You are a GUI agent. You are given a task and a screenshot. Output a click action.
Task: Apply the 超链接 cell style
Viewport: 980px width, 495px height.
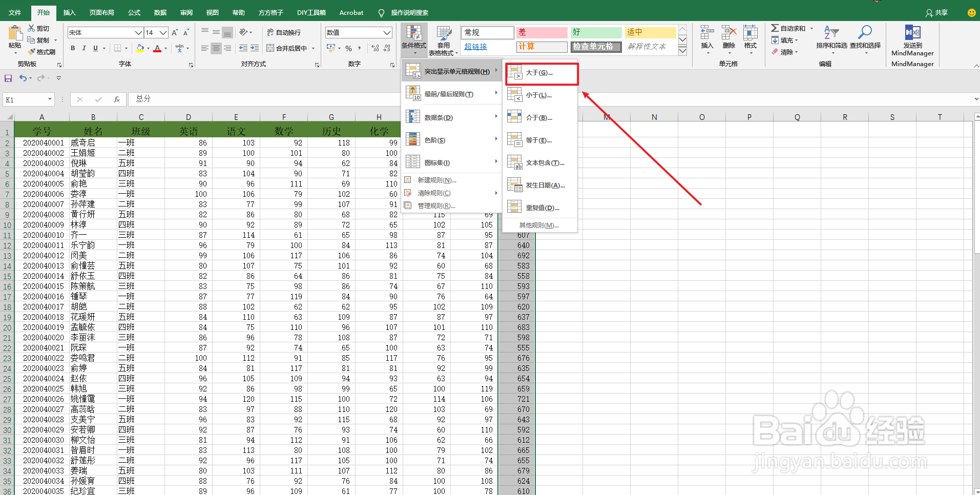point(488,47)
